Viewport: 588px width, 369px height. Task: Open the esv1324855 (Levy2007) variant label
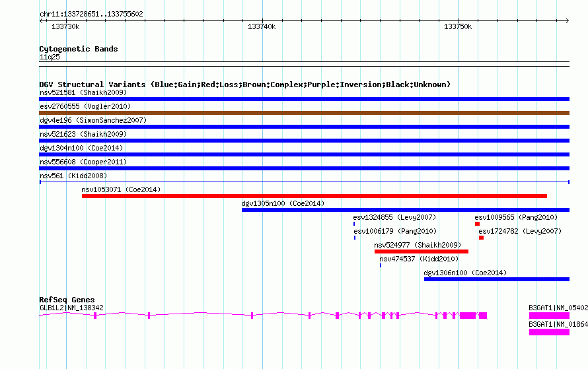click(394, 217)
